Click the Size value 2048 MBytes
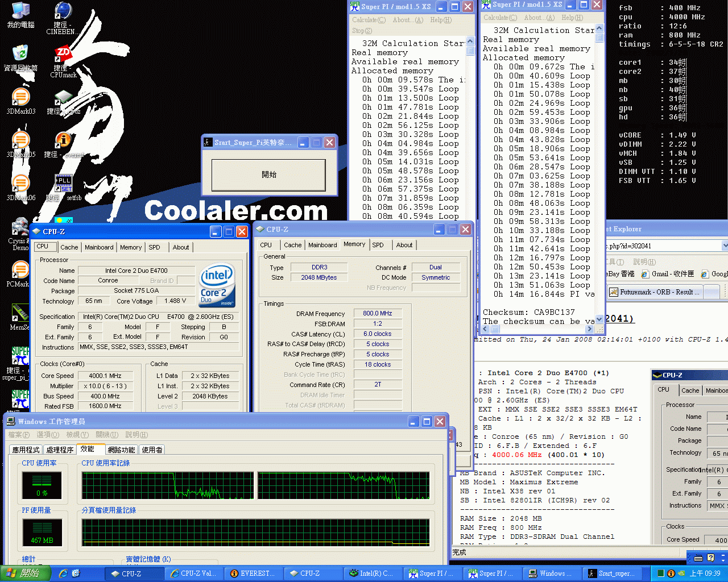728x582 pixels. pyautogui.click(x=320, y=277)
